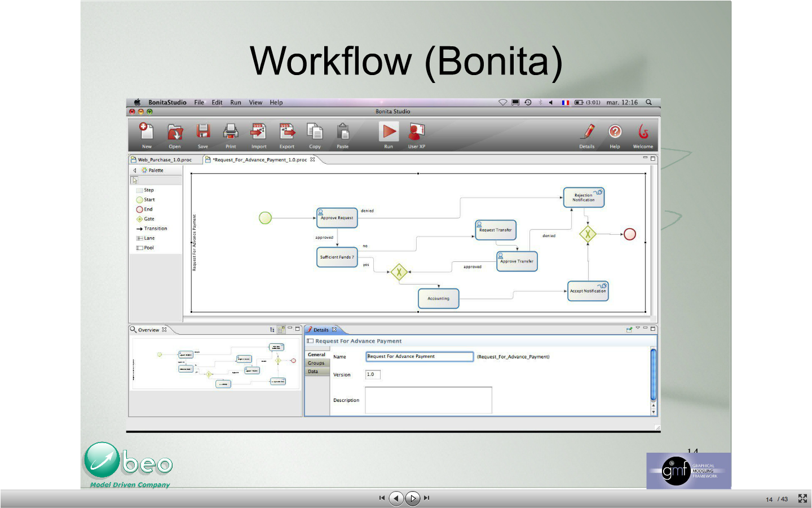
Task: Close the Request_For_Advance_Payment tab
Action: click(x=312, y=160)
